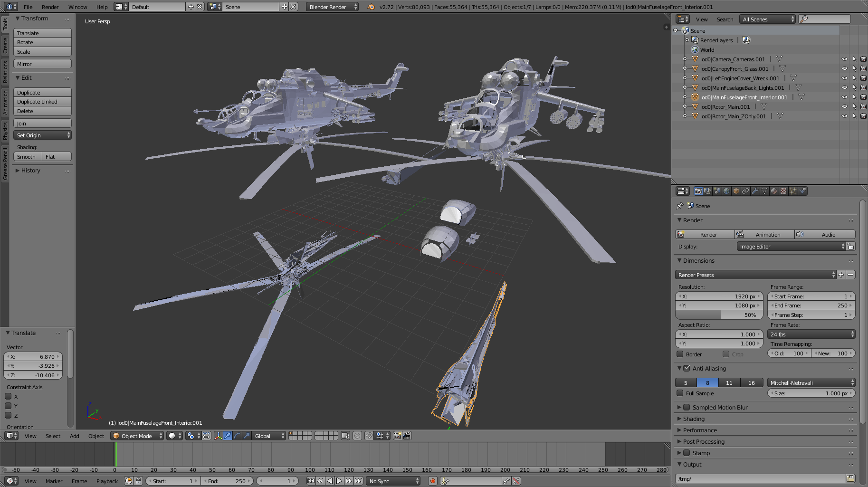Click the resolution percentage 50% slider
The image size is (868, 487).
719,315
